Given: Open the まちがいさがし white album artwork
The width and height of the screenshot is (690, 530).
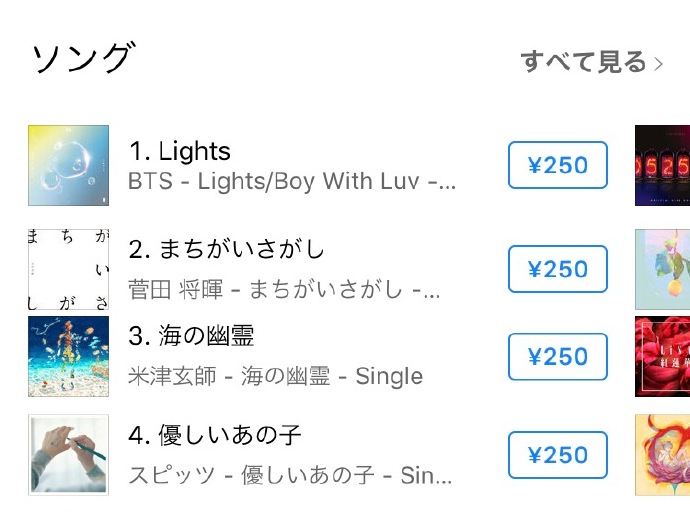Looking at the screenshot, I should click(x=68, y=269).
